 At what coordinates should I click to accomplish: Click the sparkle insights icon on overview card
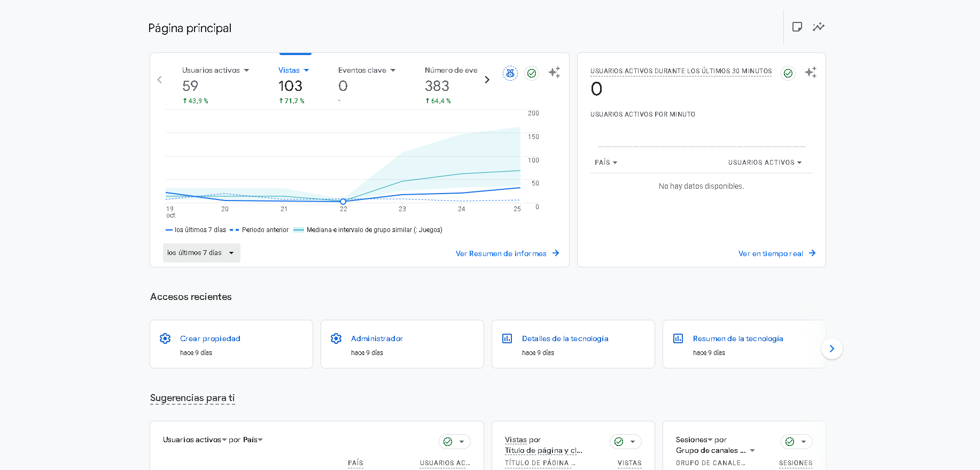tap(554, 72)
